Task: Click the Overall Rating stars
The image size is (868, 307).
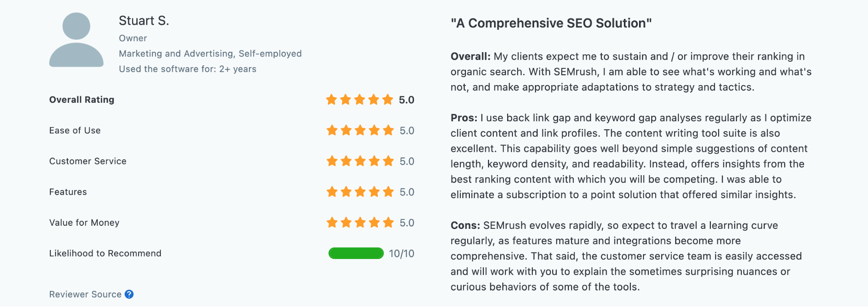Action: [360, 100]
